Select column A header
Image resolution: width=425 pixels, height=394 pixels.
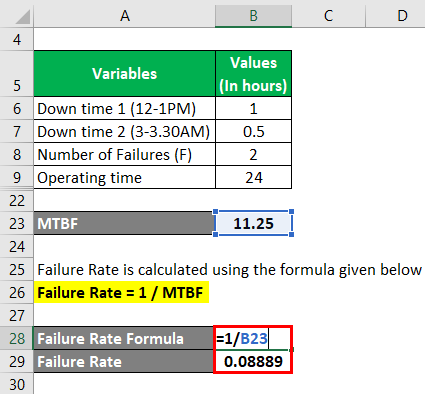point(124,16)
